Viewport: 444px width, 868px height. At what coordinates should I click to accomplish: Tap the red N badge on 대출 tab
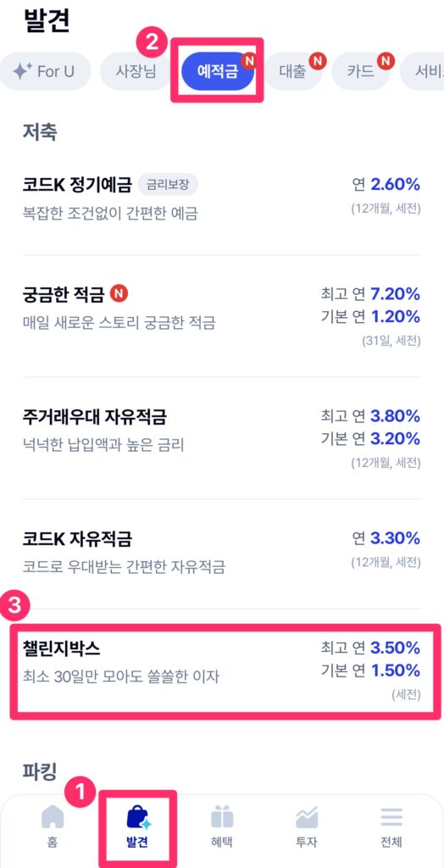317,60
